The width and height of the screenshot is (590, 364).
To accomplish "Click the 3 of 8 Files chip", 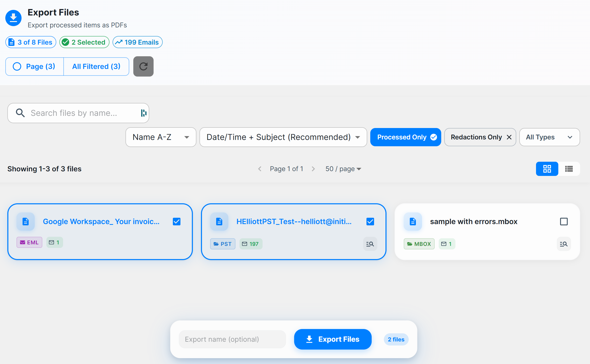I will click(x=31, y=42).
